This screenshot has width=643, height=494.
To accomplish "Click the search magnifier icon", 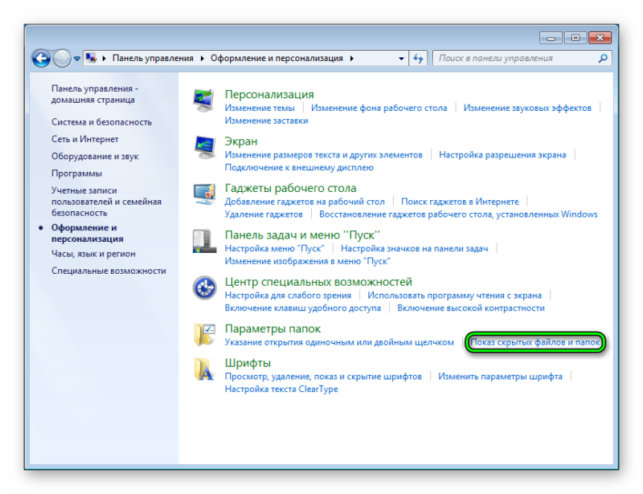I will click(x=602, y=58).
